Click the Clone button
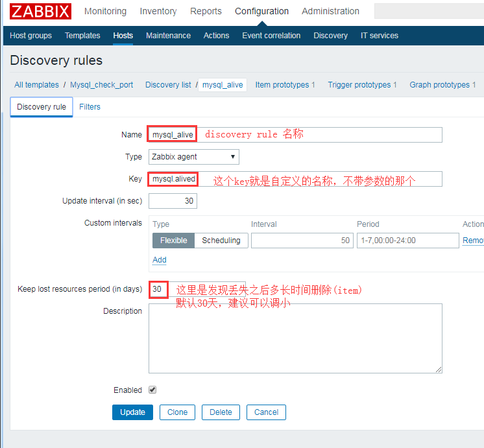 point(177,412)
